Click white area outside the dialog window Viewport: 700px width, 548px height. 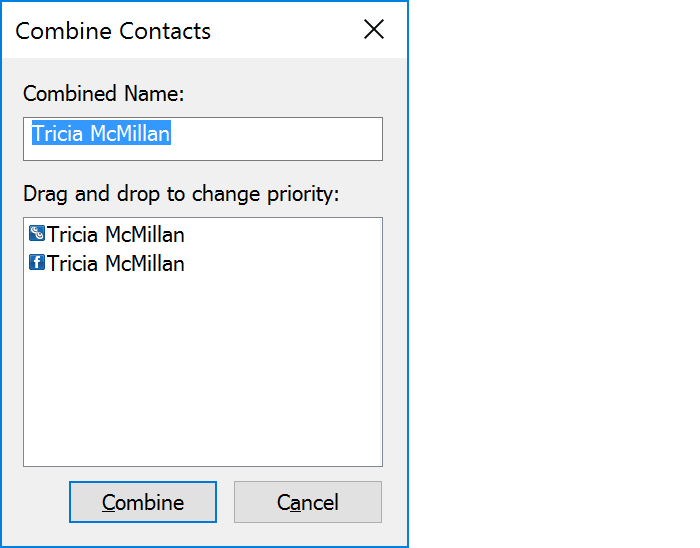coord(554,274)
